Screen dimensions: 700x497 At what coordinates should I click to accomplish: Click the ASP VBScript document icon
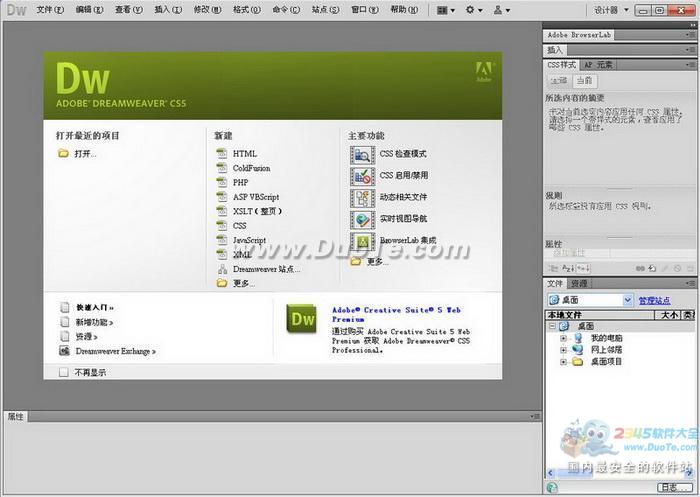click(x=222, y=196)
